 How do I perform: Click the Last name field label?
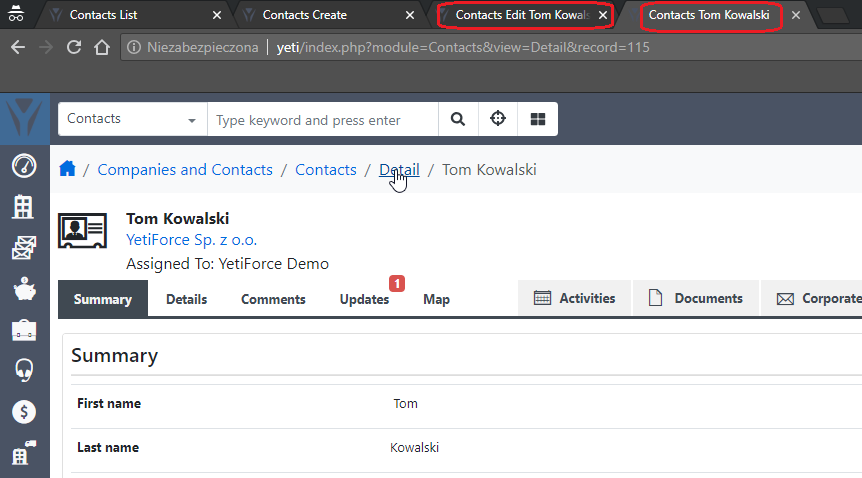pyautogui.click(x=108, y=448)
